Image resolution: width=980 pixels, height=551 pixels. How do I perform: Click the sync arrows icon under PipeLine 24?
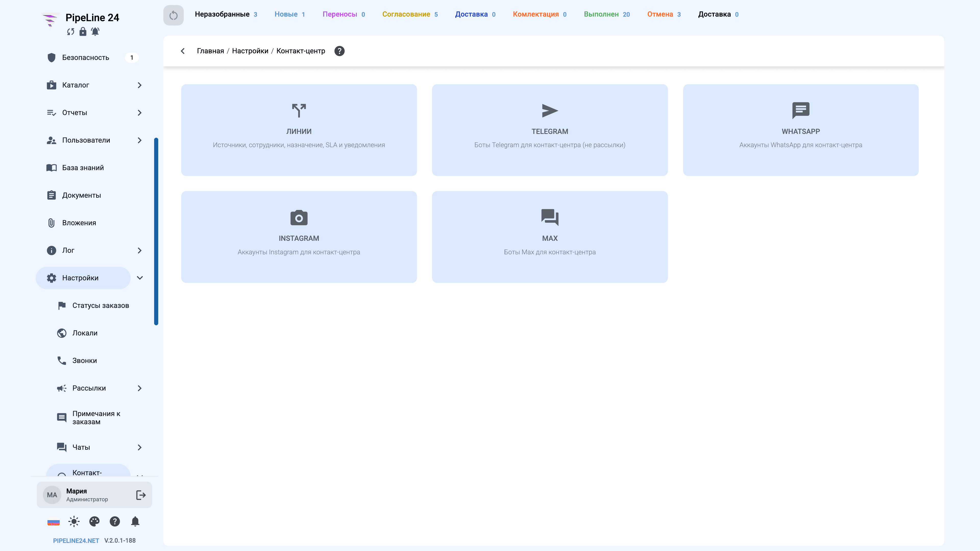(x=71, y=32)
